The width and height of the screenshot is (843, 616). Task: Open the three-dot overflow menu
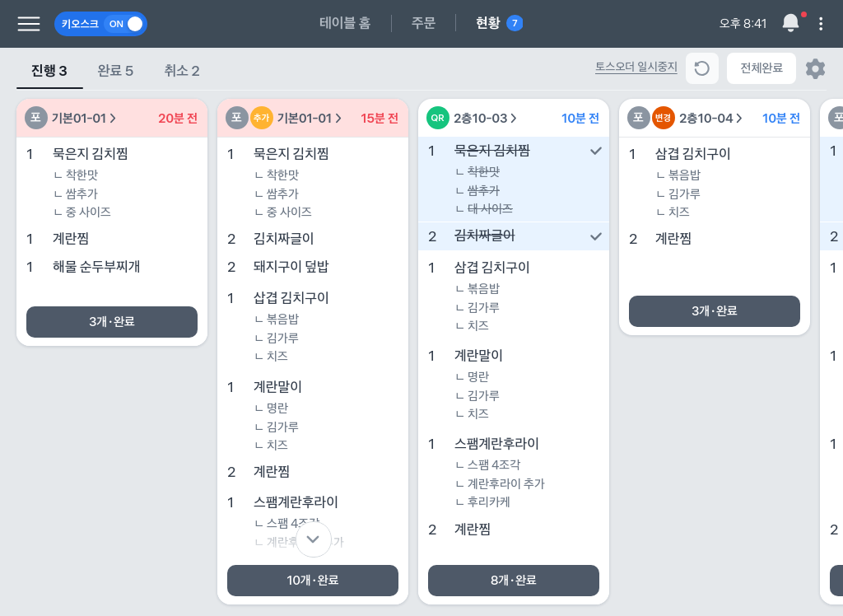(x=820, y=23)
